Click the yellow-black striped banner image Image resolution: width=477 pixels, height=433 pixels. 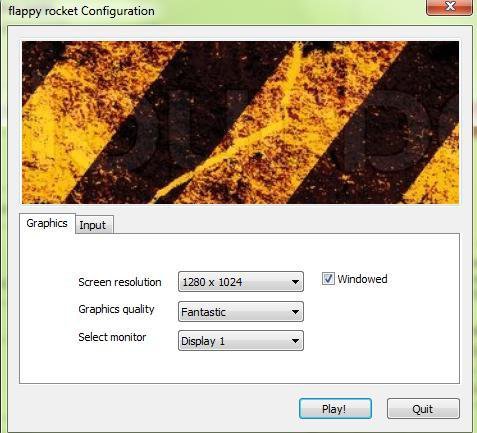[240, 122]
